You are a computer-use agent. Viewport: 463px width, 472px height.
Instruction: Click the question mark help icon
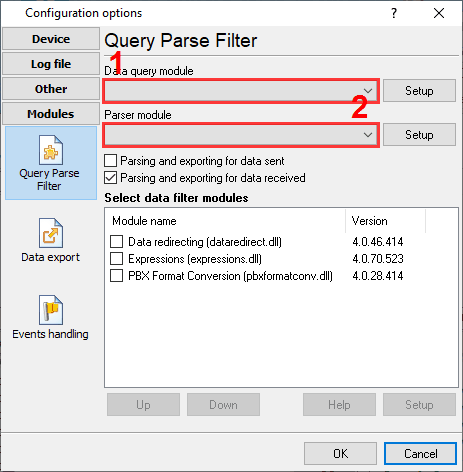(394, 13)
